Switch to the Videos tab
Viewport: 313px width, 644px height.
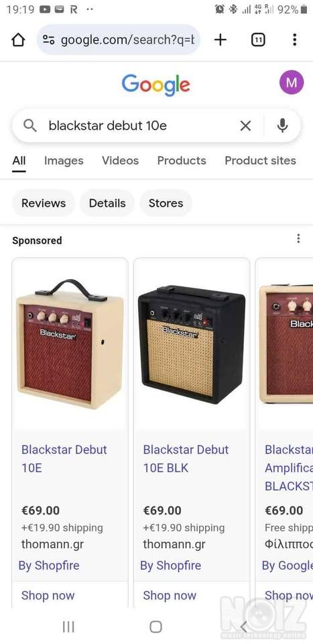coord(120,160)
